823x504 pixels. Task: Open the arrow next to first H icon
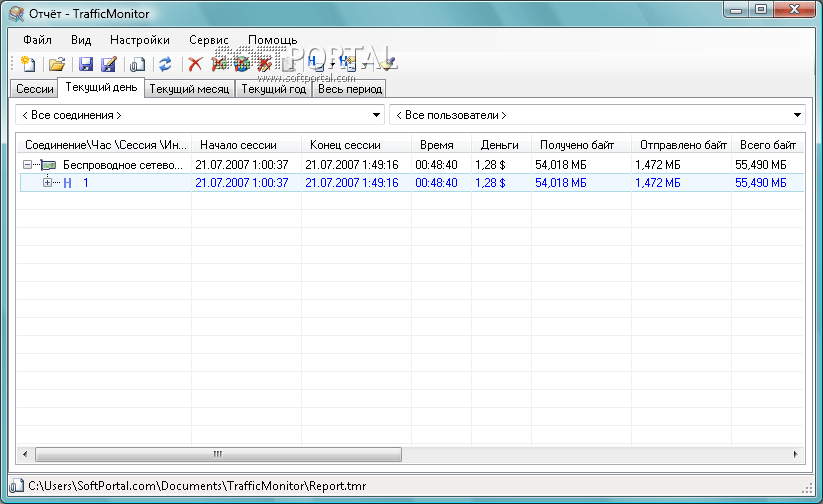tap(332, 65)
